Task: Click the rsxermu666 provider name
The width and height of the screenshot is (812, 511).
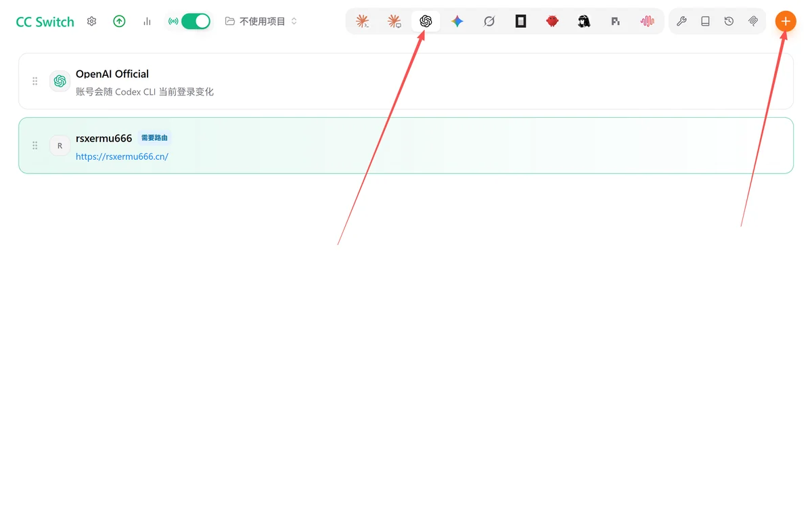Action: [x=104, y=138]
